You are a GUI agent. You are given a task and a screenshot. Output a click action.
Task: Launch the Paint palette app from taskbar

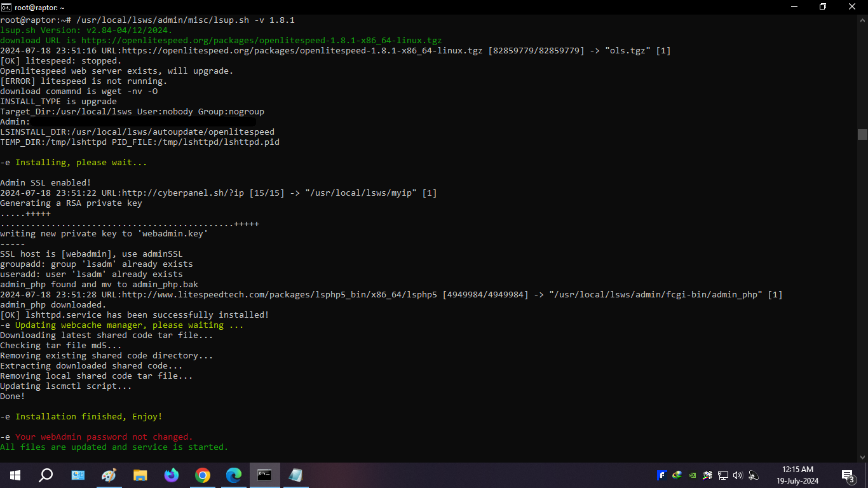(109, 475)
